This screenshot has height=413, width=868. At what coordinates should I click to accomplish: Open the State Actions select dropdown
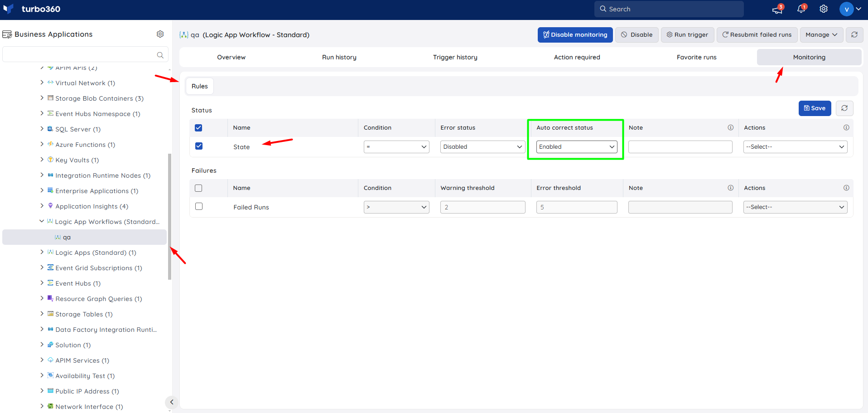tap(796, 147)
